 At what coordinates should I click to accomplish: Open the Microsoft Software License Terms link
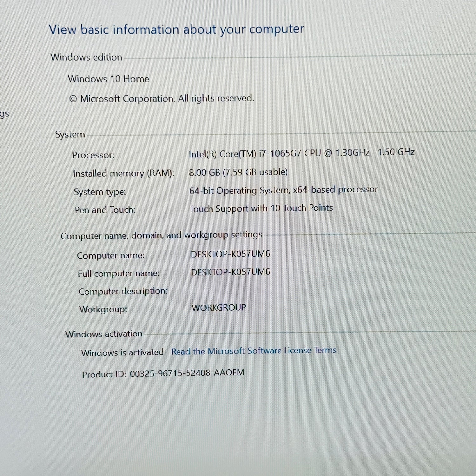[x=254, y=351]
